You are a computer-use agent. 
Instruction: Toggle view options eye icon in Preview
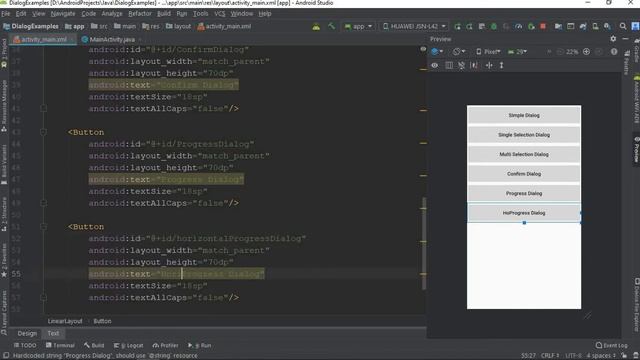[435, 65]
